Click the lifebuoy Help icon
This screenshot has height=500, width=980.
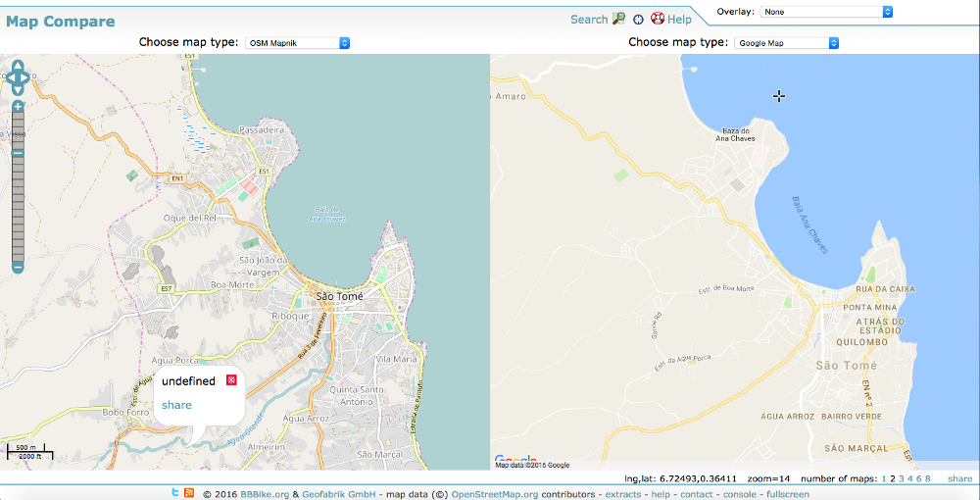click(x=657, y=18)
